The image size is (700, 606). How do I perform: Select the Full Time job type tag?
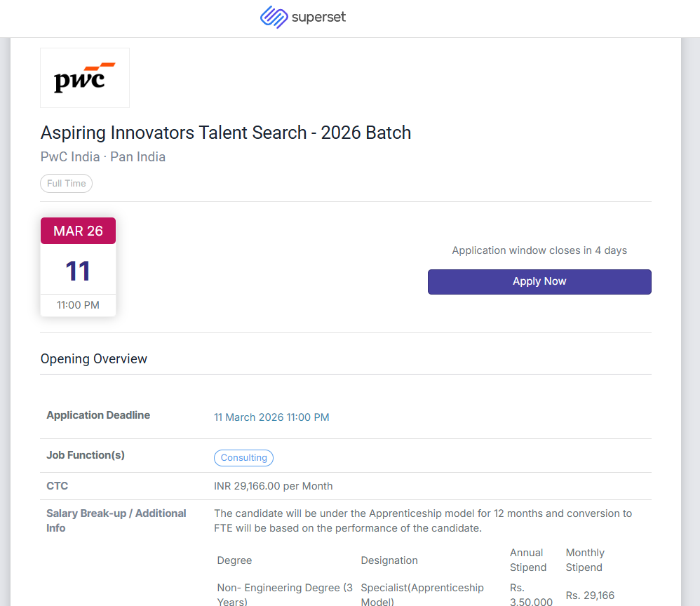[x=67, y=184]
